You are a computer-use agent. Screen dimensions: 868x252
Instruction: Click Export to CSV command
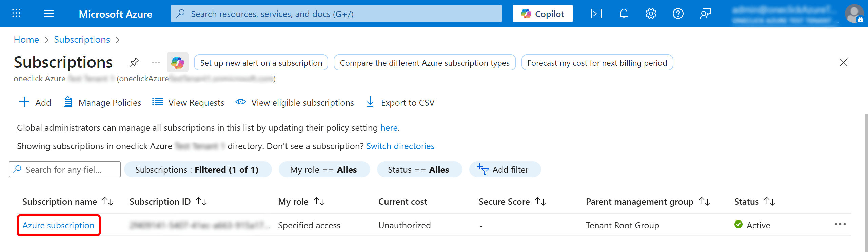[x=400, y=102]
